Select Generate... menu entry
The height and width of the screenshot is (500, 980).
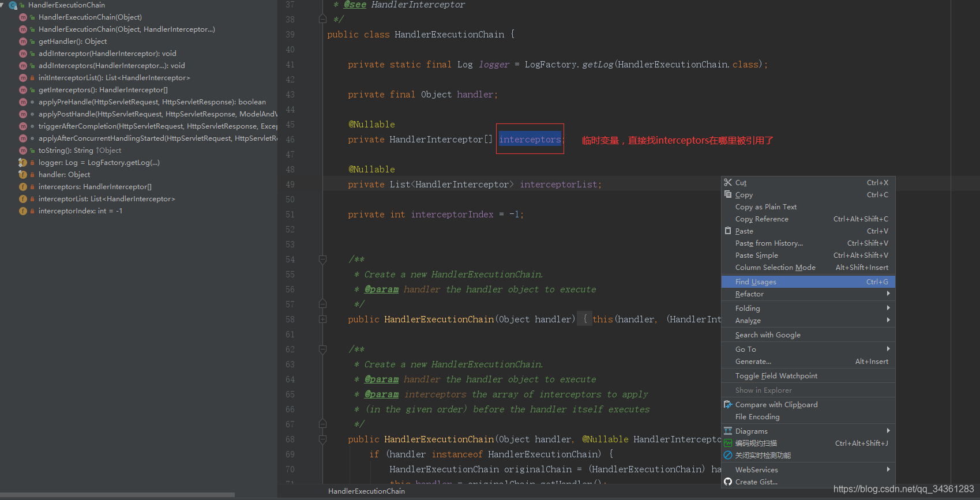[x=808, y=362]
